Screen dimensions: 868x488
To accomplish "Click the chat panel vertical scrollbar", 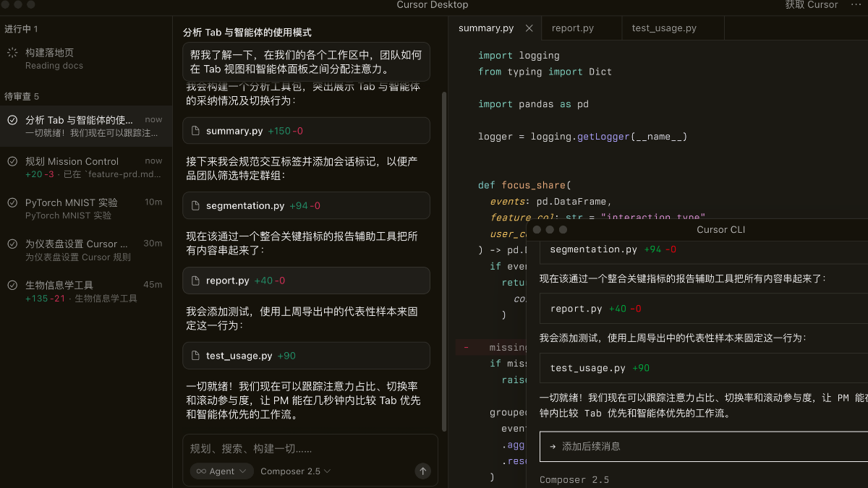I will pyautogui.click(x=444, y=260).
